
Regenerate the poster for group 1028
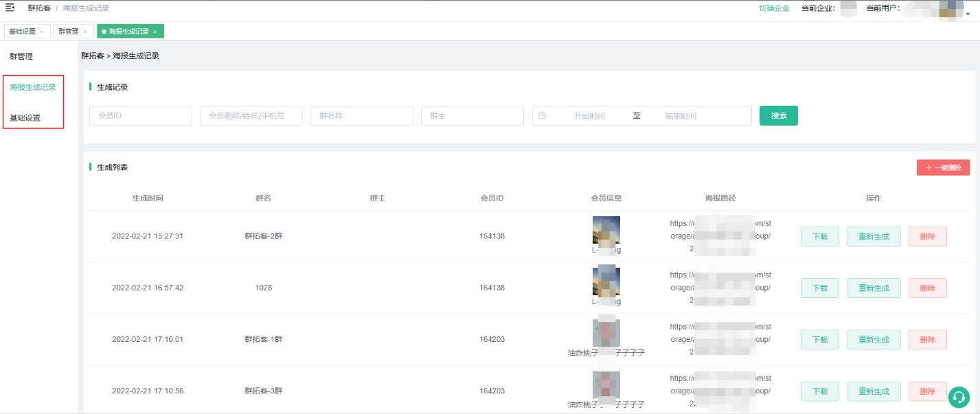click(x=874, y=288)
